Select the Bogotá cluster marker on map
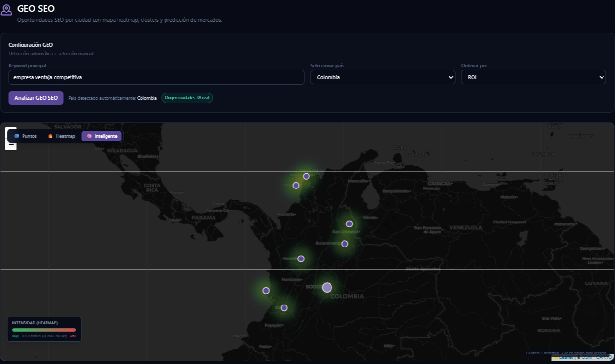615x364 pixels. (327, 287)
